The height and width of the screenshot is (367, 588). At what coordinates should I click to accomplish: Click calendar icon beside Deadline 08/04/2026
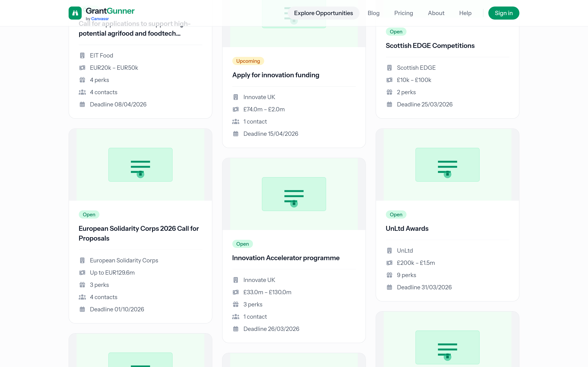[82, 104]
